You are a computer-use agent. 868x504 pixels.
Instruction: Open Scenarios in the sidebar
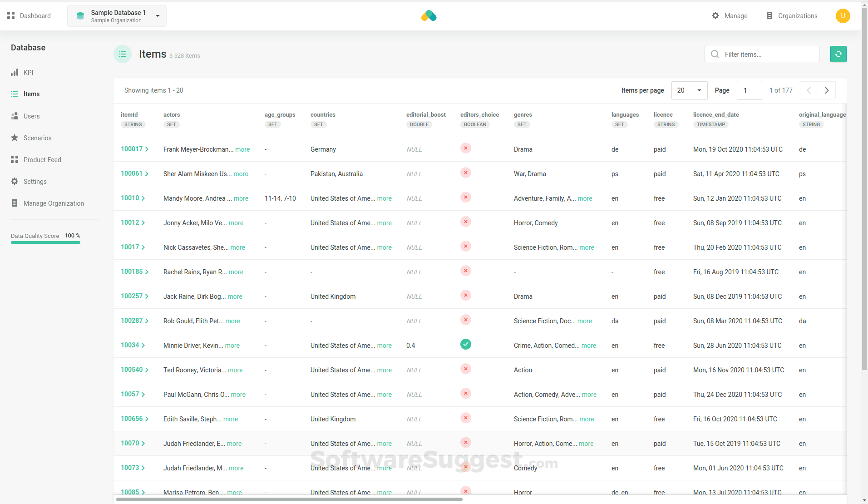[37, 138]
